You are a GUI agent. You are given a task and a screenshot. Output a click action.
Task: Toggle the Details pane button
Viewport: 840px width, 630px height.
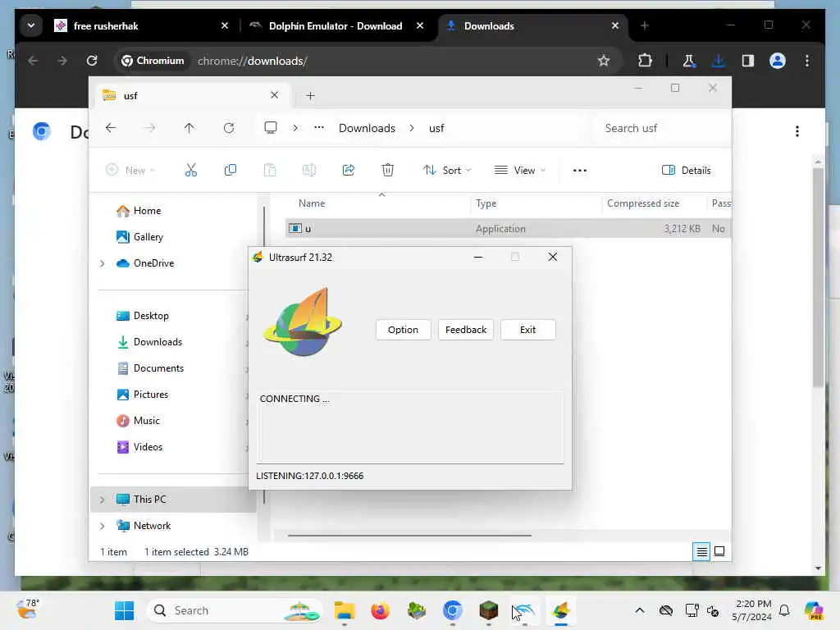(687, 171)
